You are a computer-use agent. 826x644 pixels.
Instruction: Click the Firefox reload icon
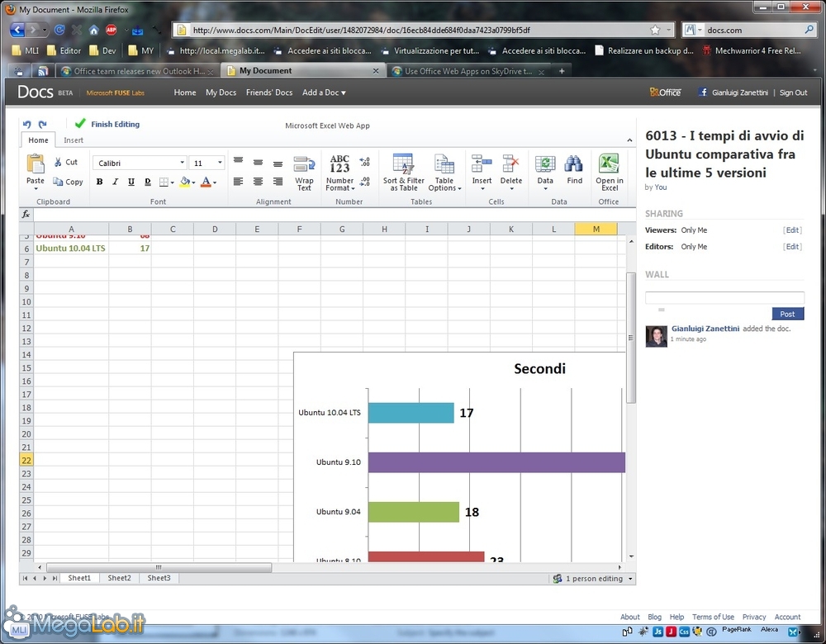pyautogui.click(x=59, y=30)
